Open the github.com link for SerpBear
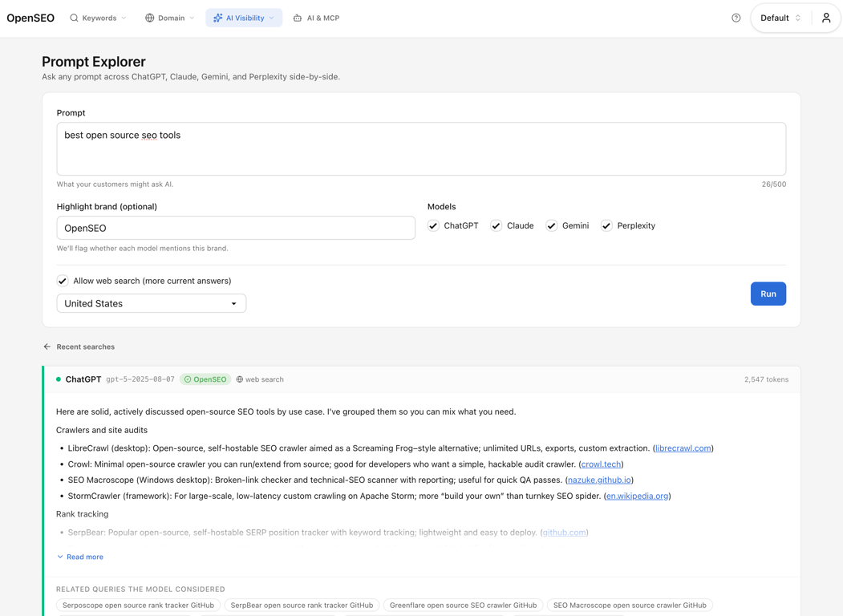The width and height of the screenshot is (843, 616). pos(564,532)
